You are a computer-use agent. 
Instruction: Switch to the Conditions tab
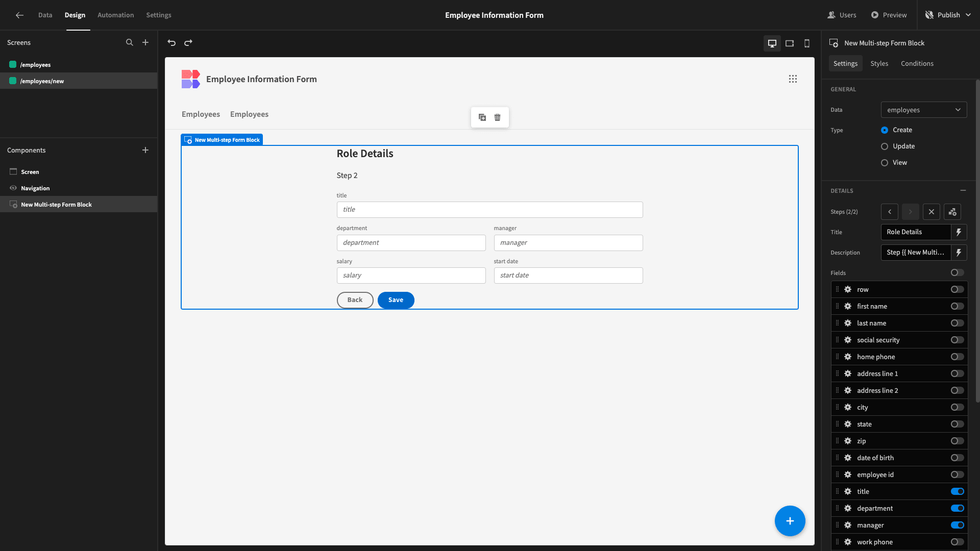coord(917,63)
